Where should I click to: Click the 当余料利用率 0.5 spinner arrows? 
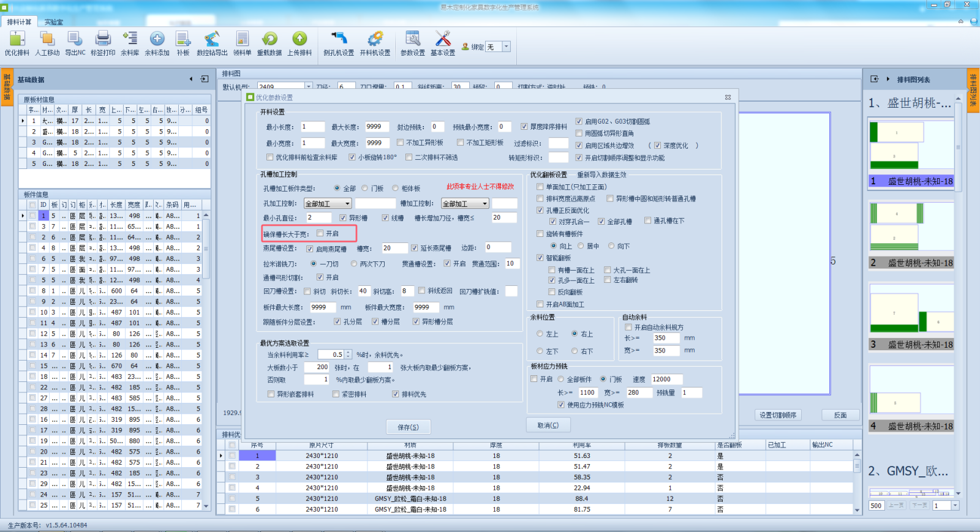(x=349, y=354)
